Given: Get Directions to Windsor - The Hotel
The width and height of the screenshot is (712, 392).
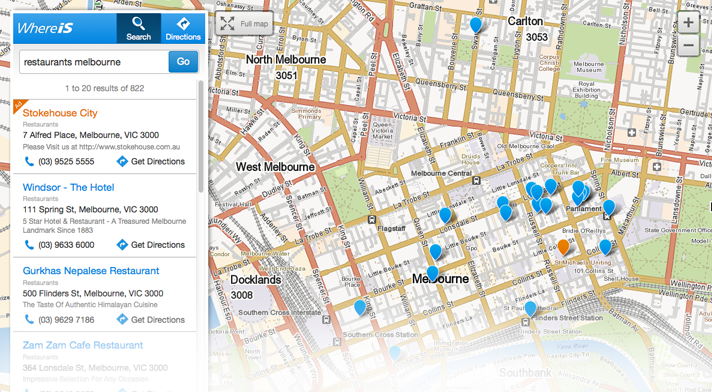Looking at the screenshot, I should (151, 245).
